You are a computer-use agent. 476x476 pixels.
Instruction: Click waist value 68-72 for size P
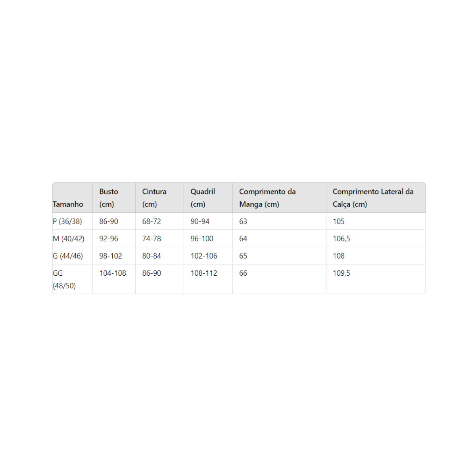click(x=152, y=221)
